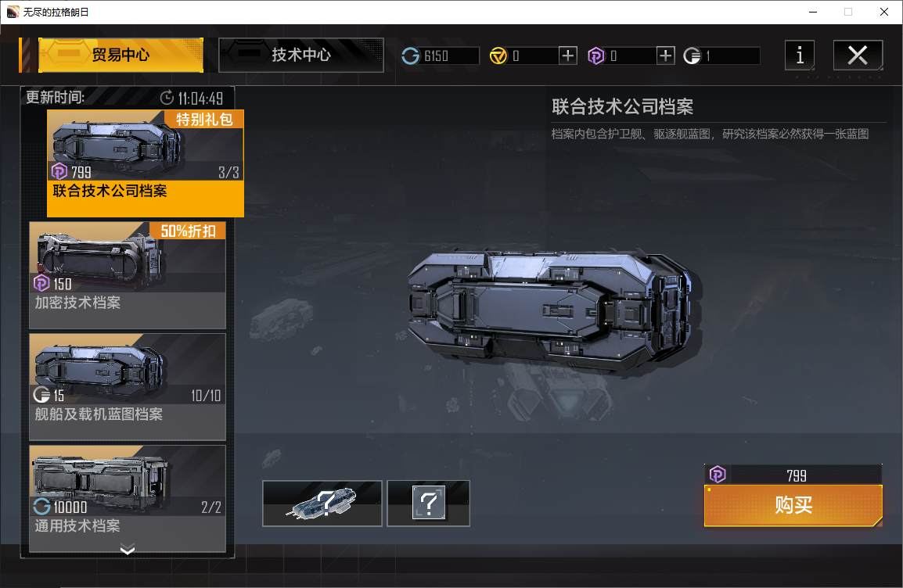903x588 pixels.
Task: Select 舰船及载机蓝图档案 item
Action: 128,386
